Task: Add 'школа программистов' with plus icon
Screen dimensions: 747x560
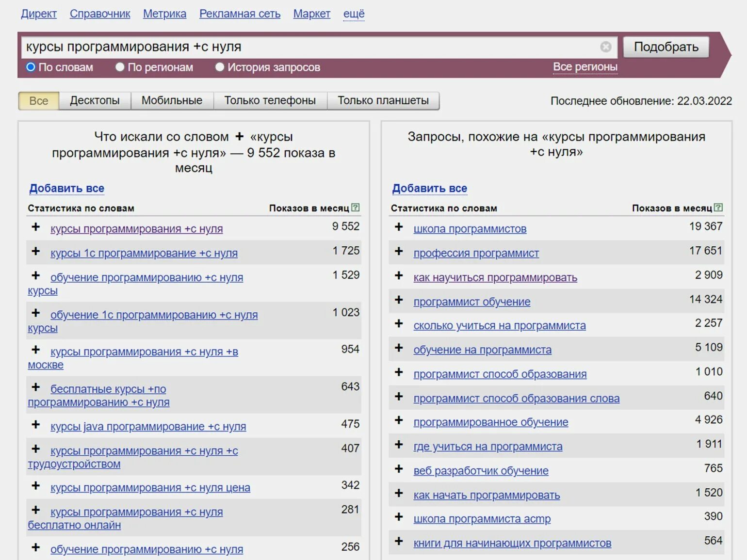Action: [399, 227]
